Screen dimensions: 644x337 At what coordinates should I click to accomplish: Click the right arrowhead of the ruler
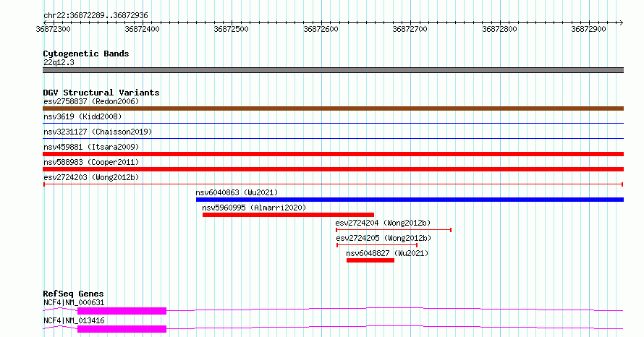[621, 22]
